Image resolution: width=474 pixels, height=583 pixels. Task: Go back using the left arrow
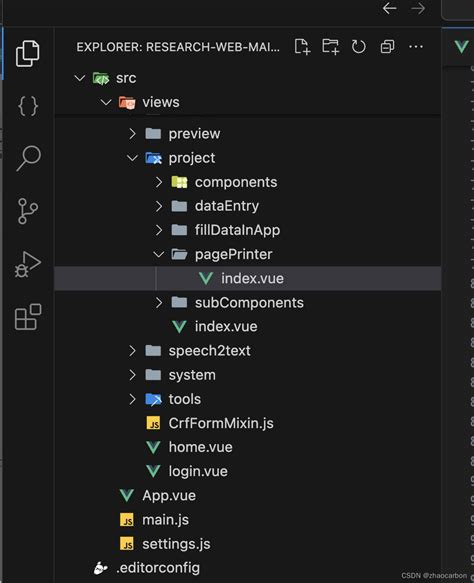(389, 8)
